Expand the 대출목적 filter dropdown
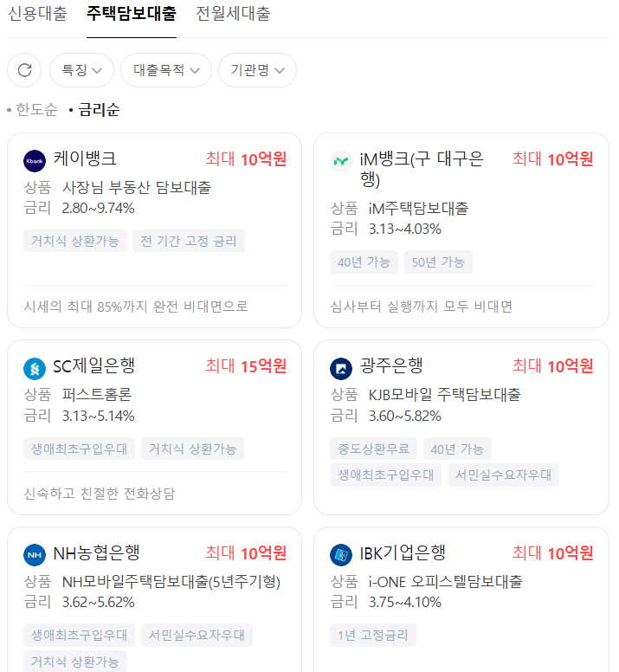Viewport: 619px width, 672px height. (x=165, y=70)
